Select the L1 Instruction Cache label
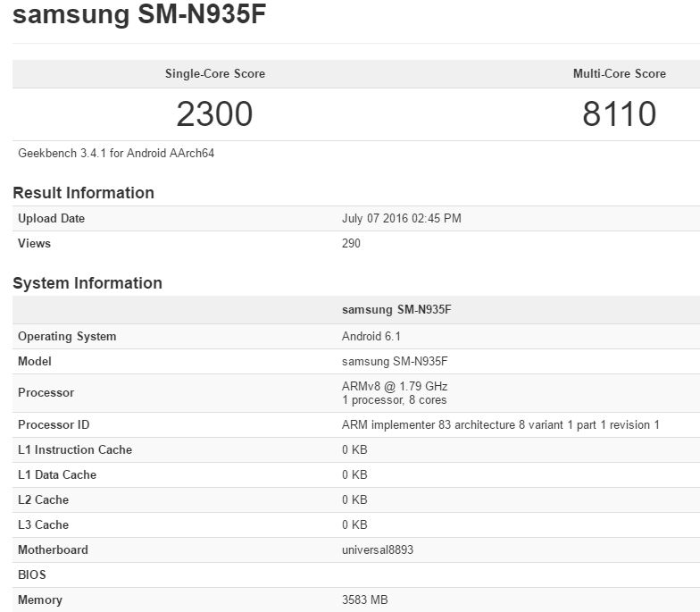 pyautogui.click(x=75, y=450)
